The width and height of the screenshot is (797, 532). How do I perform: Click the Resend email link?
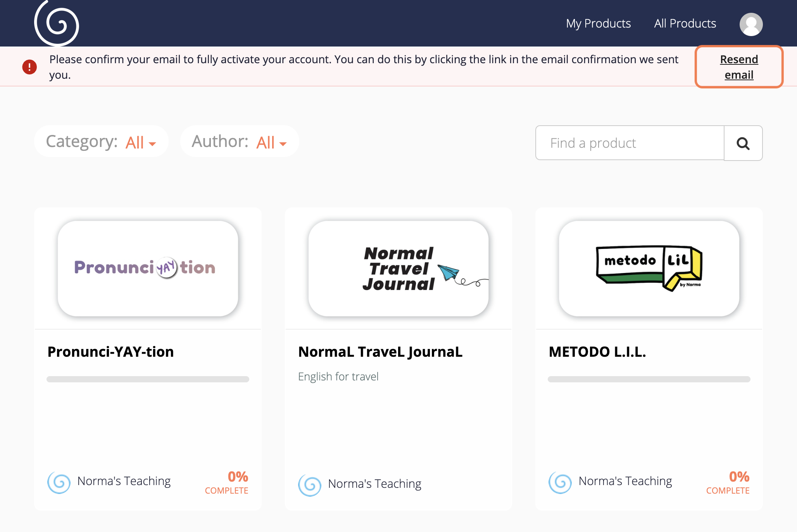739,67
